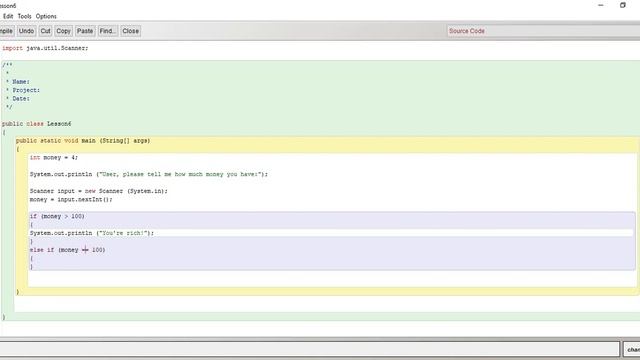Click the 'public static void main' line

pyautogui.click(x=83, y=141)
